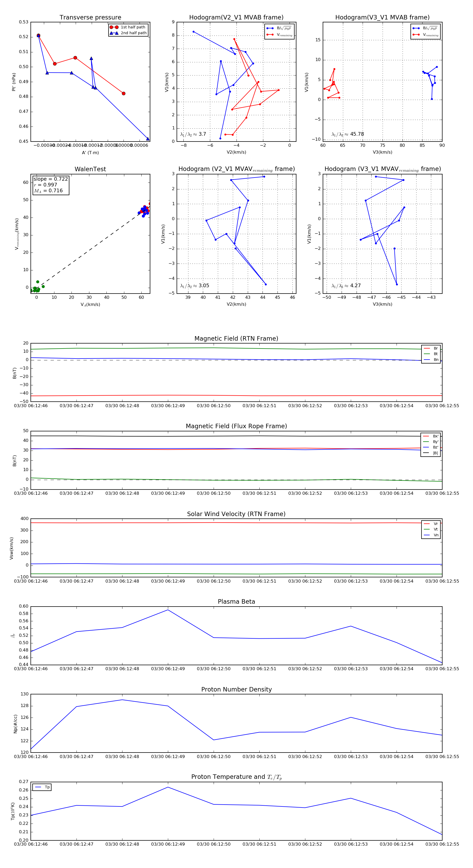Click the eigenvalue ratio annotation "≈ 45.78"
Image resolution: width=473 pixels, height=868 pixels.
(354, 134)
